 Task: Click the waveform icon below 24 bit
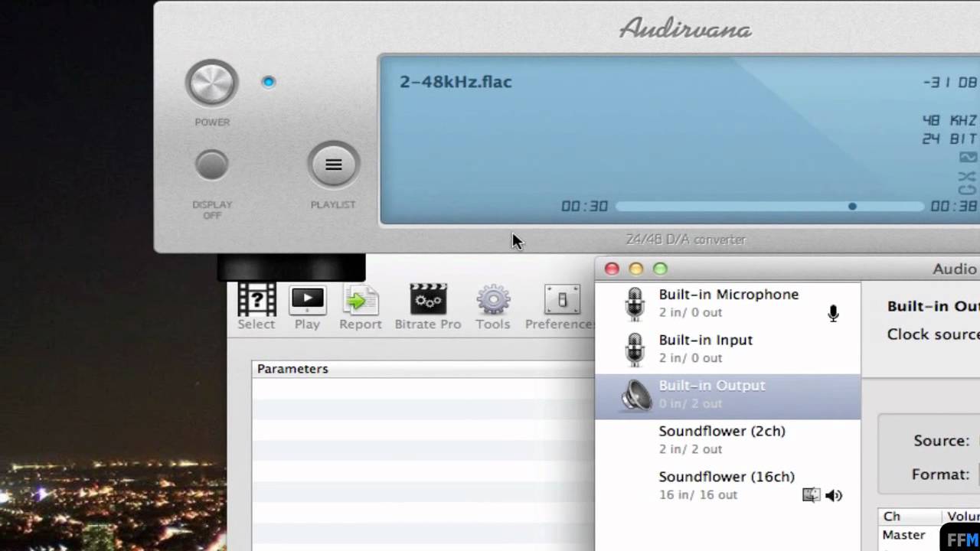968,158
